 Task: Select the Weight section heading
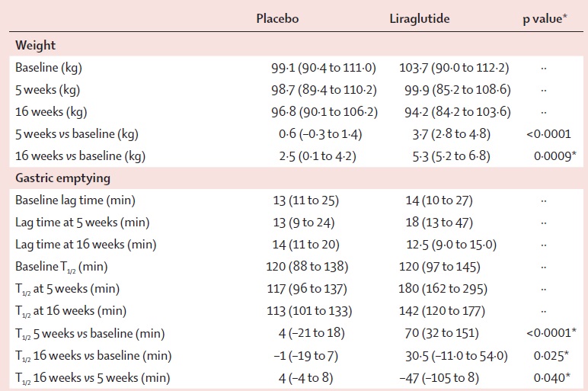click(35, 46)
